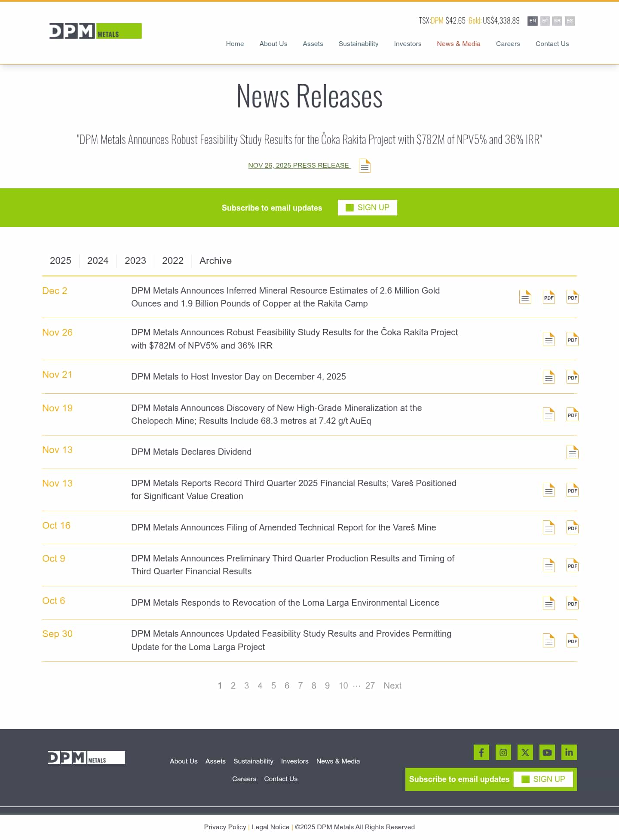Go to pagination page 2
619x840 pixels.
[x=233, y=686]
